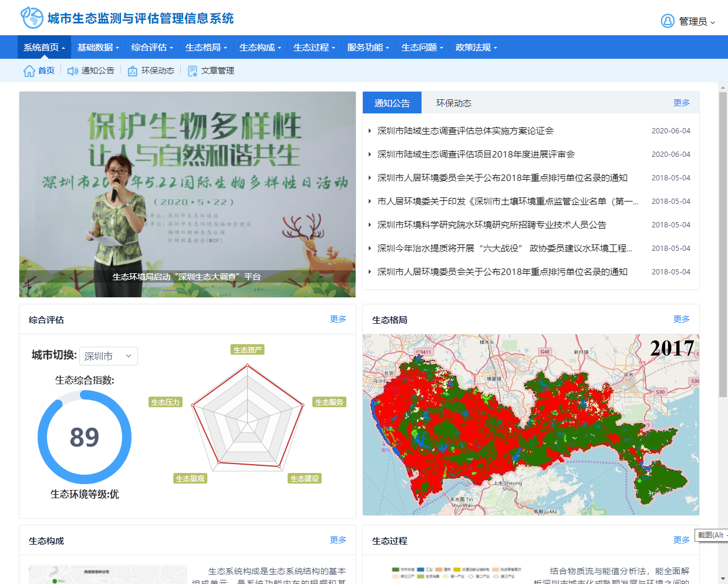Open 深圳市陆域生态调查评估总体实施方案论证会 notice
This screenshot has height=584, width=728.
point(465,131)
